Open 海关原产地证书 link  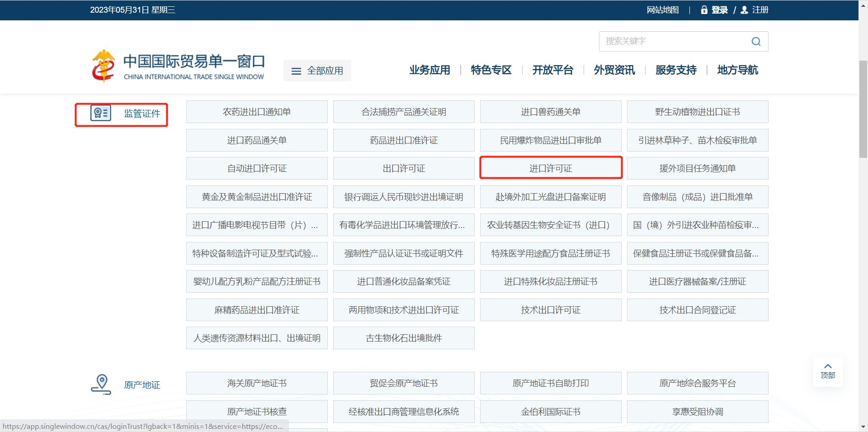(x=257, y=383)
